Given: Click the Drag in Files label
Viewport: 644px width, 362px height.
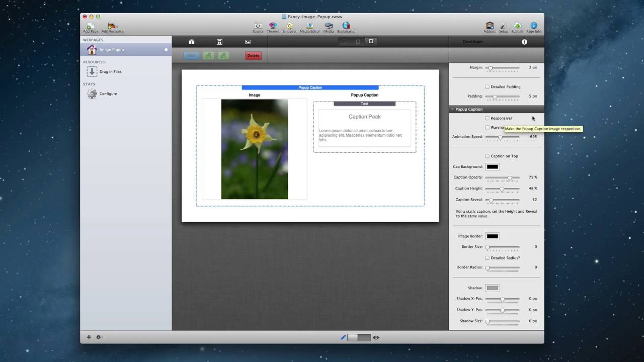Looking at the screenshot, I should (x=111, y=71).
